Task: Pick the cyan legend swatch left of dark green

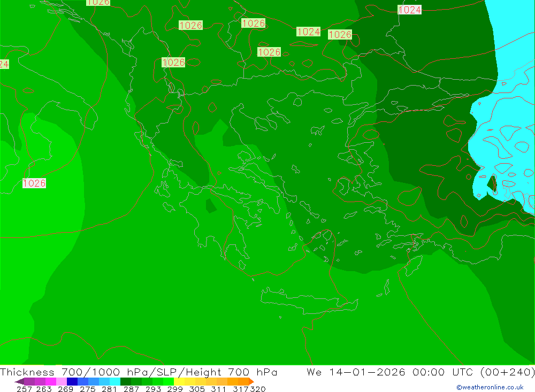Action: (x=115, y=381)
